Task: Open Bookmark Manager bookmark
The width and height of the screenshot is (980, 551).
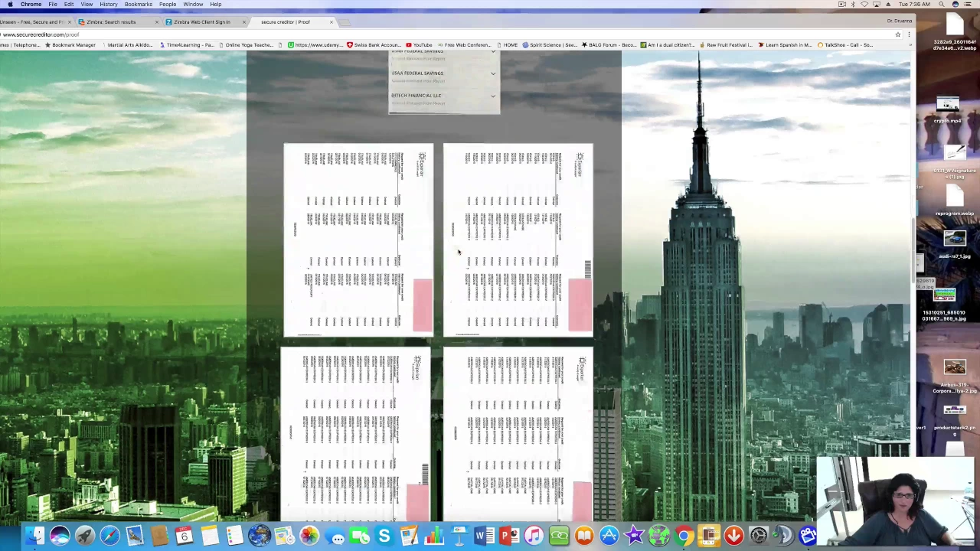Action: pos(71,44)
